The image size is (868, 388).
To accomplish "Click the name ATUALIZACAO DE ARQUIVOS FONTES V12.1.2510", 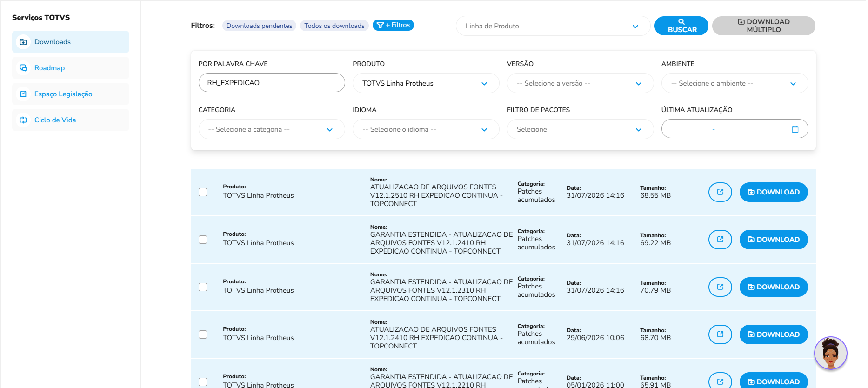I will tap(436, 195).
